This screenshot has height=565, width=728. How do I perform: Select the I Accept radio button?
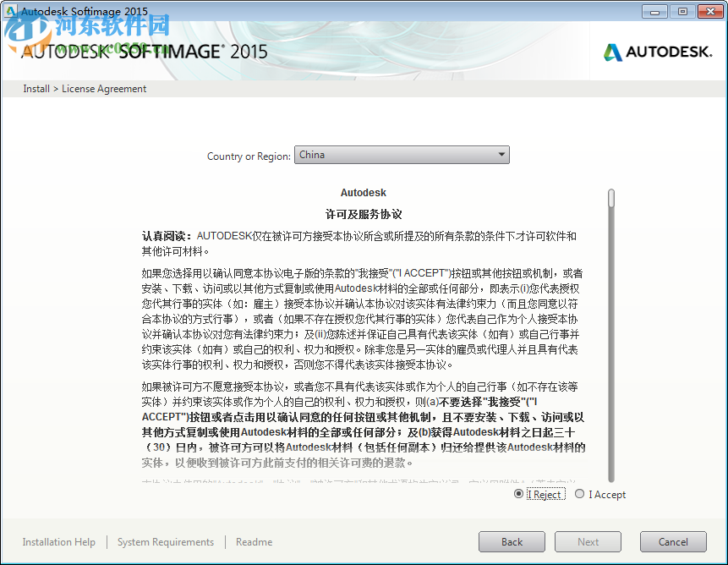(580, 494)
